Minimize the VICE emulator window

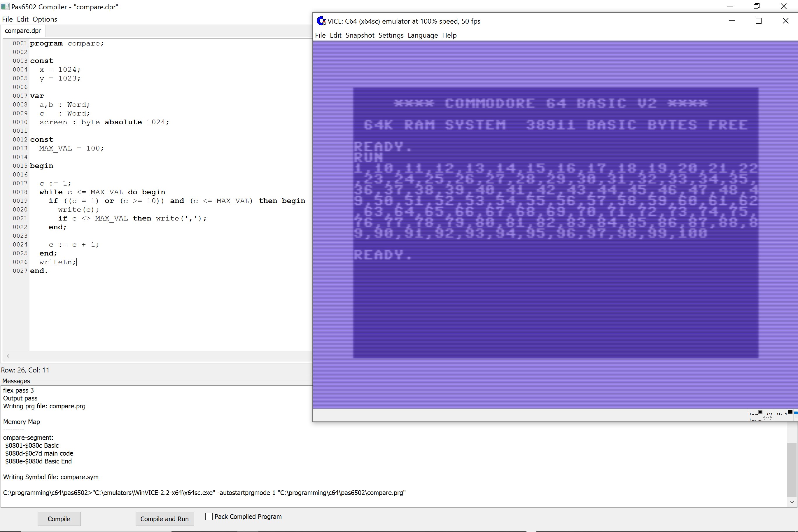(x=732, y=21)
